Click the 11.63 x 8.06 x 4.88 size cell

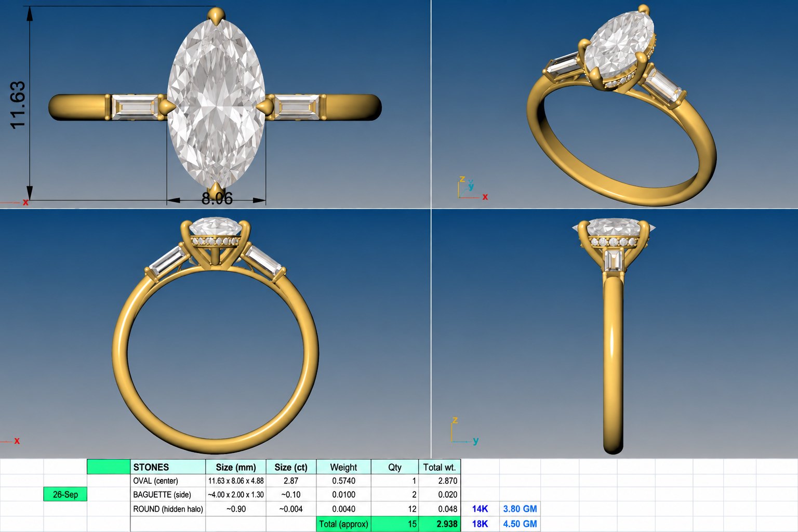tap(236, 481)
